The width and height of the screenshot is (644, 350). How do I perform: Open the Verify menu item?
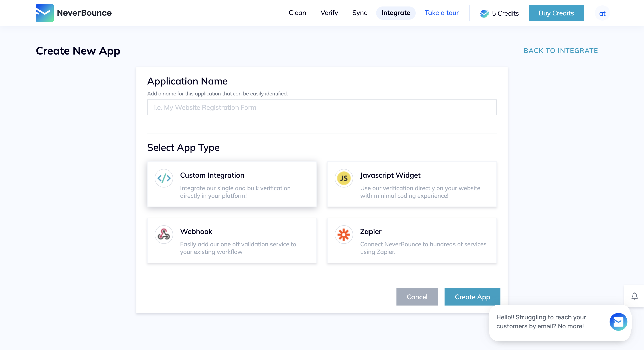click(329, 13)
